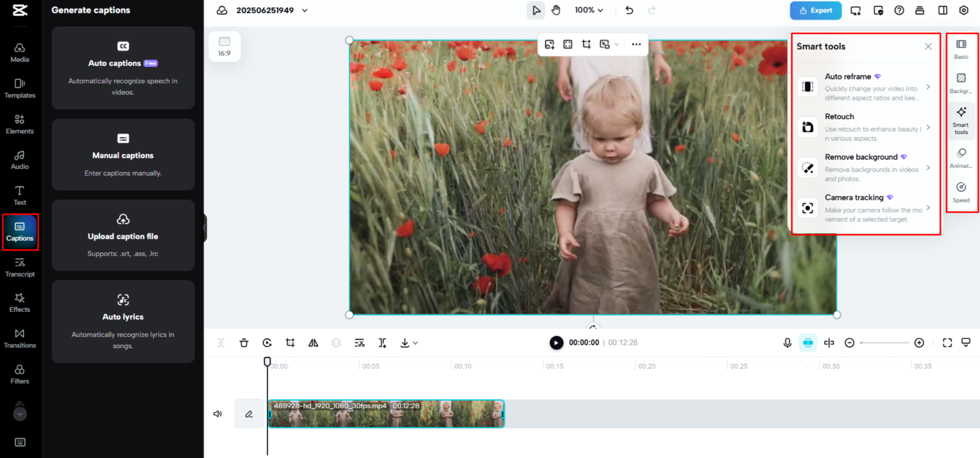Click the timeline zoom slider

pos(884,343)
